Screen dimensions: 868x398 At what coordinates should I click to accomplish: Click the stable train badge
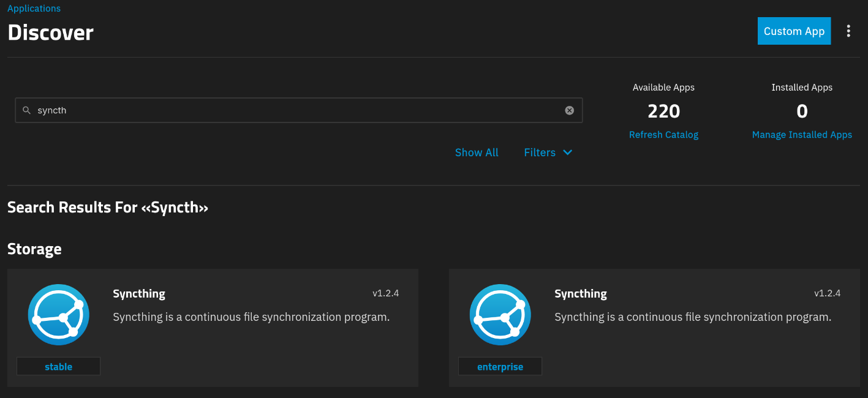(58, 366)
